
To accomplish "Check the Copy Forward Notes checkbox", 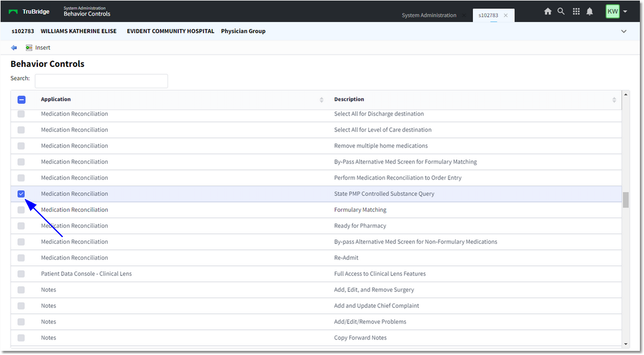I will tap(21, 338).
